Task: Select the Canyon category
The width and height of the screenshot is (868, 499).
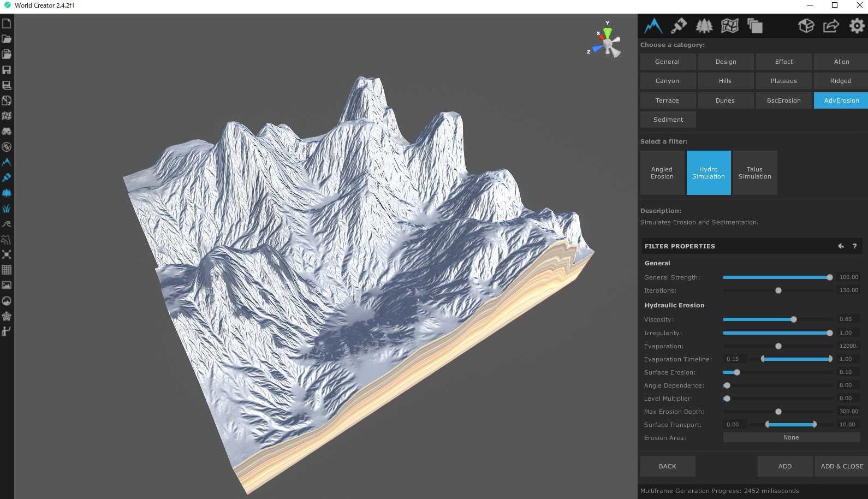Action: [668, 81]
